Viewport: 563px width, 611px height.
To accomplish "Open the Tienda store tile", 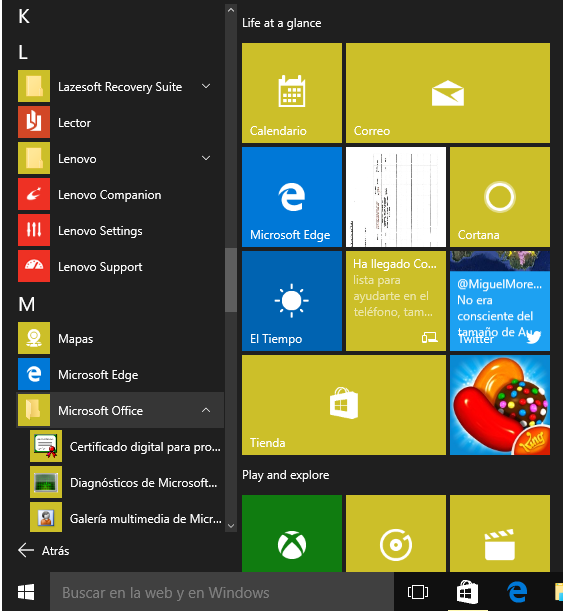I will (344, 405).
